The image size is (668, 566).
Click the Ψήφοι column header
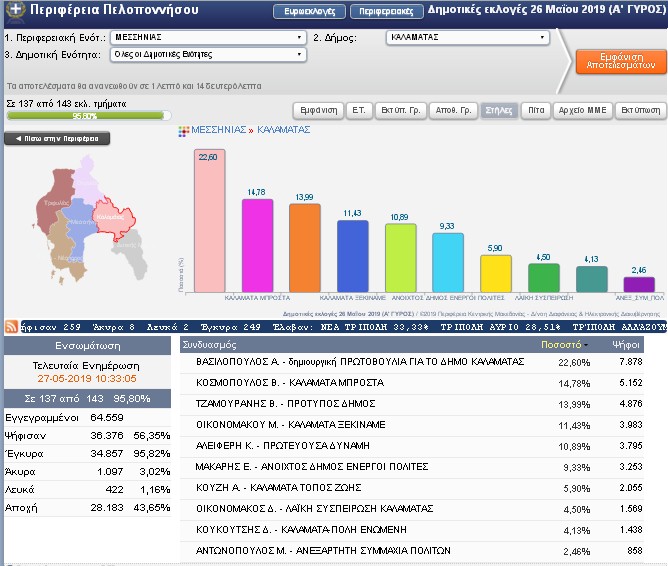coord(626,345)
